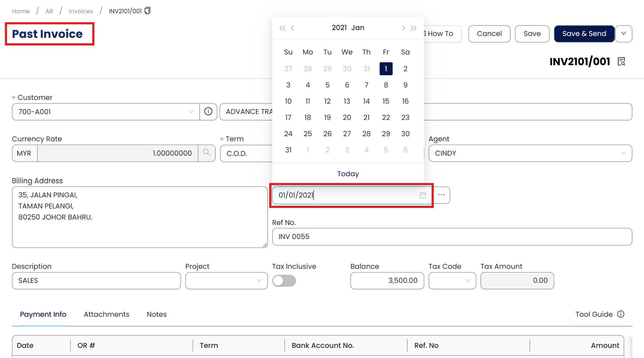Open the currency rate search magnifier
This screenshot has width=644, height=358.
[x=207, y=153]
